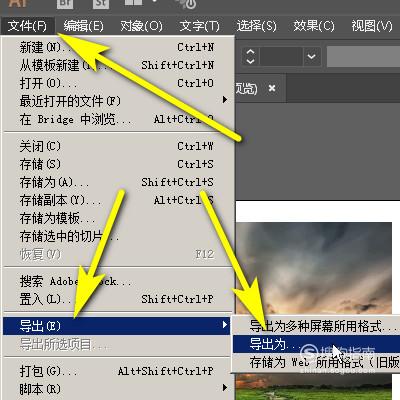Image resolution: width=400 pixels, height=400 pixels.
Task: Click the stormy sky image on canvas
Action: (314, 268)
